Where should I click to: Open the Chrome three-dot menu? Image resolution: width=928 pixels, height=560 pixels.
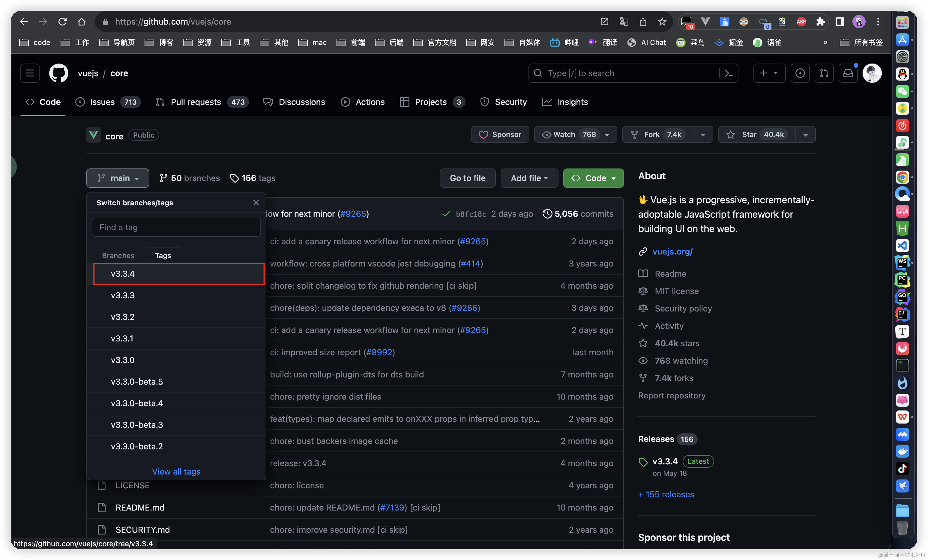pos(878,22)
